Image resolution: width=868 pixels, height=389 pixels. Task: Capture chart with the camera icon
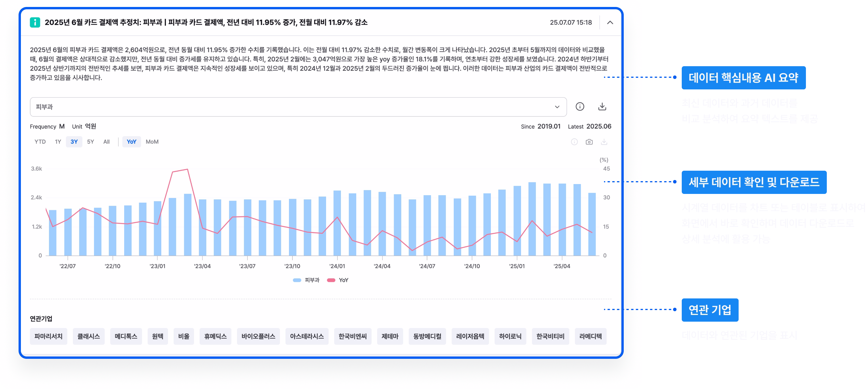[589, 142]
